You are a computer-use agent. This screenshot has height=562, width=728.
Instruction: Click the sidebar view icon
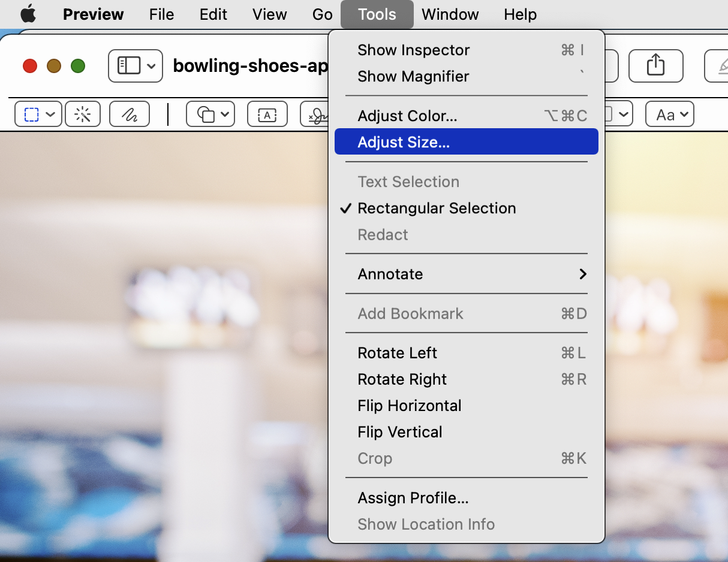tap(129, 65)
